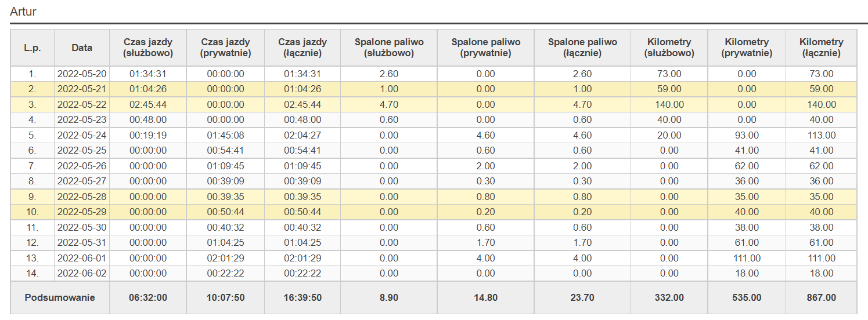The height and width of the screenshot is (320, 868).
Task: Click business drive time 02:45:44 for 2022-05-22
Action: (x=148, y=105)
